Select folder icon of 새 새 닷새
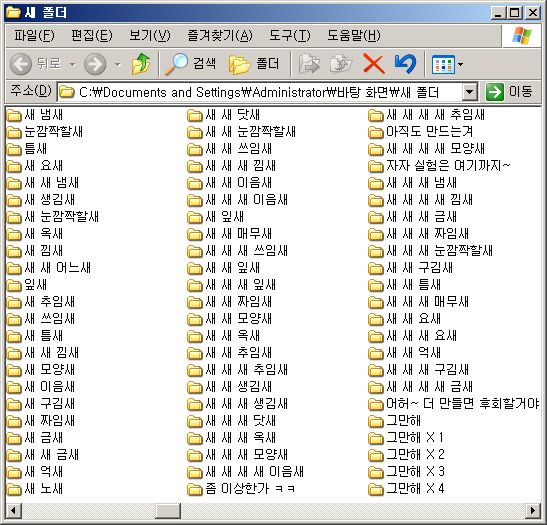 coord(195,115)
